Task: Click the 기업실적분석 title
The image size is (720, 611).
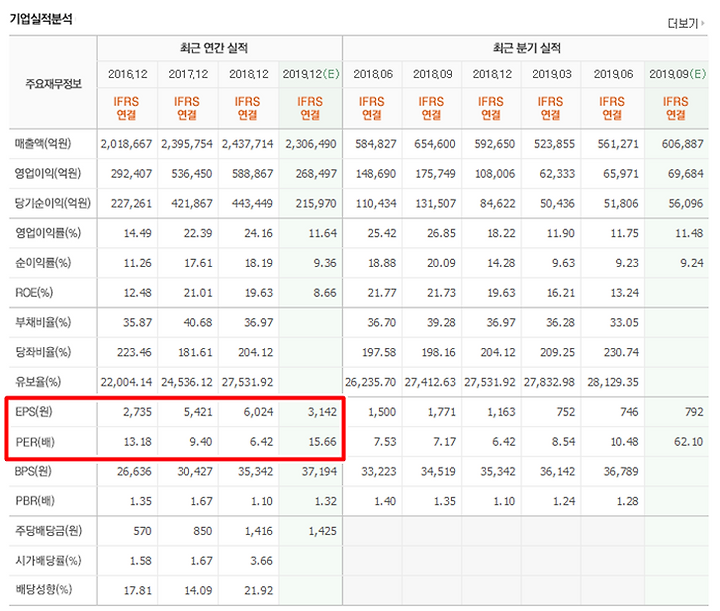Action: click(41, 19)
